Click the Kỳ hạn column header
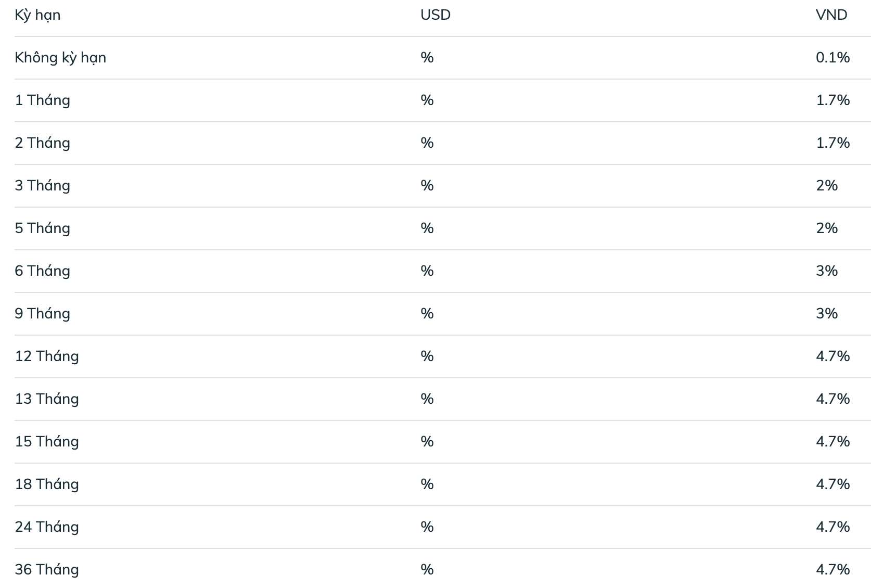Viewport: 871px width, 588px height. 37,15
